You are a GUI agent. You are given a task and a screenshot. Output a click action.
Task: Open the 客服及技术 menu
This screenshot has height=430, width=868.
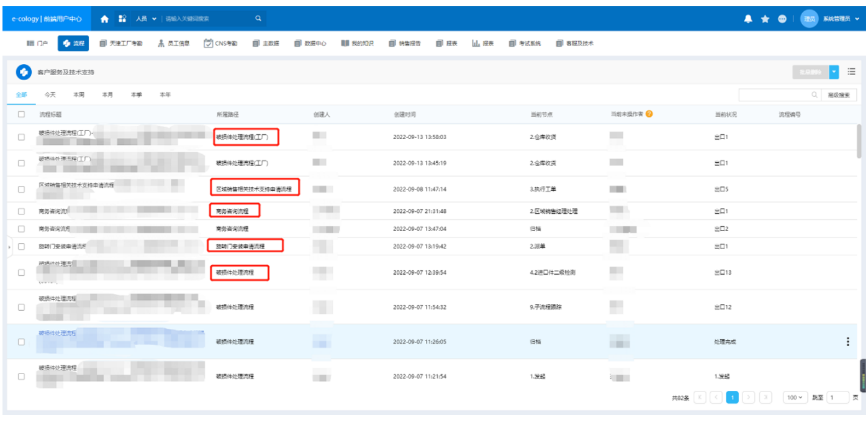click(x=575, y=43)
